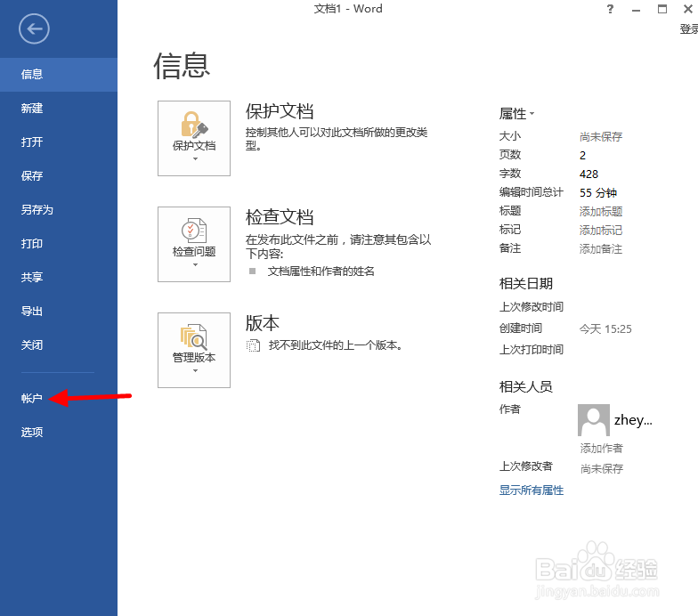Click 添加备注 comments field

(600, 249)
